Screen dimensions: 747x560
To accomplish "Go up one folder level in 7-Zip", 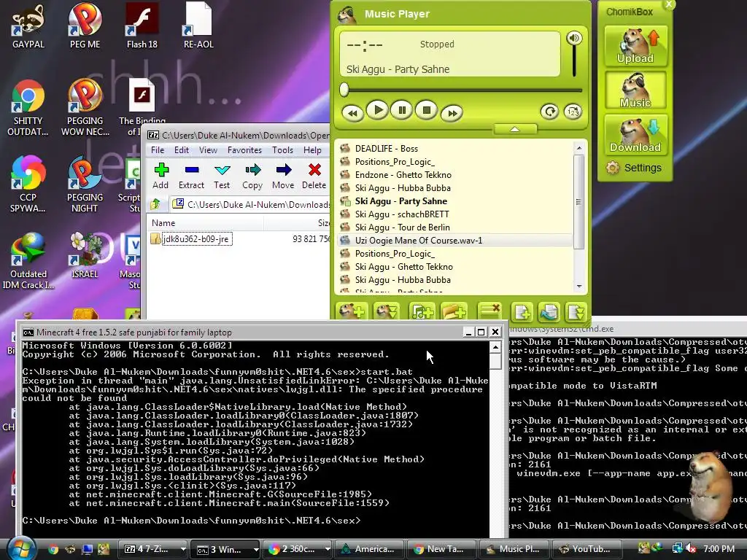I will 155,204.
